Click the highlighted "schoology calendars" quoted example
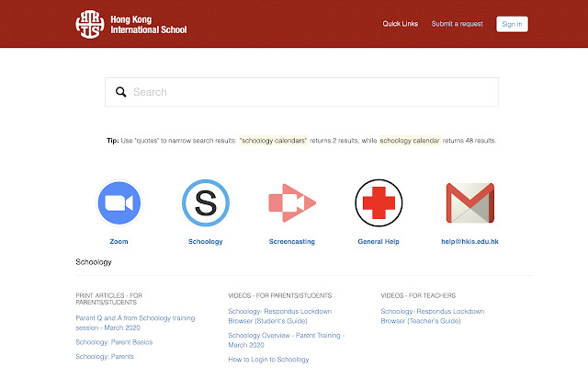 (x=274, y=141)
